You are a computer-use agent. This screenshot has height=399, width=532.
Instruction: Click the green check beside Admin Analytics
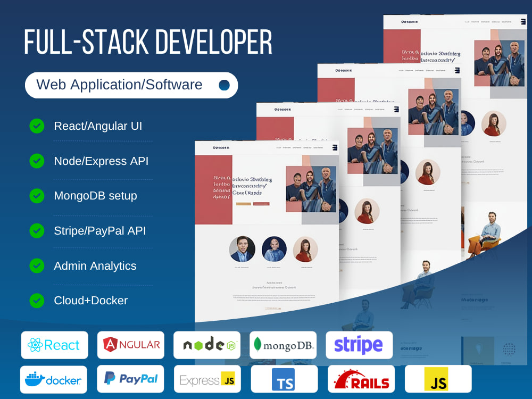pyautogui.click(x=37, y=265)
